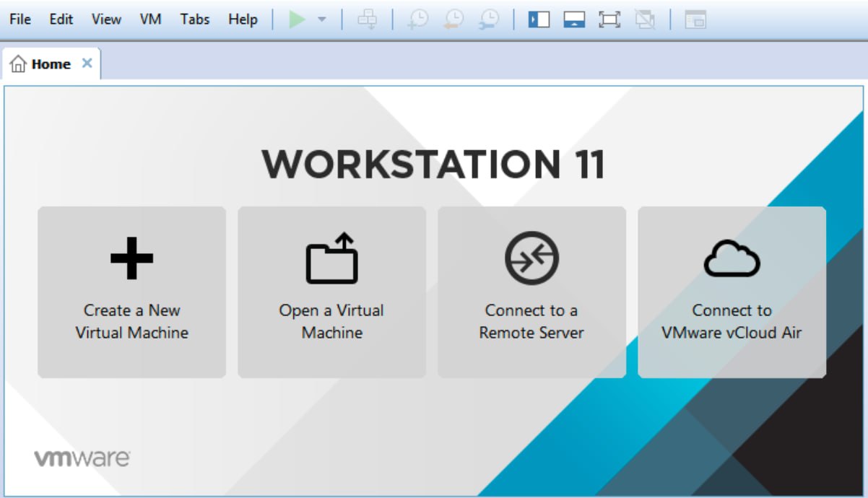This screenshot has width=868, height=498.
Task: Enter full screen mode icon
Action: (x=609, y=19)
